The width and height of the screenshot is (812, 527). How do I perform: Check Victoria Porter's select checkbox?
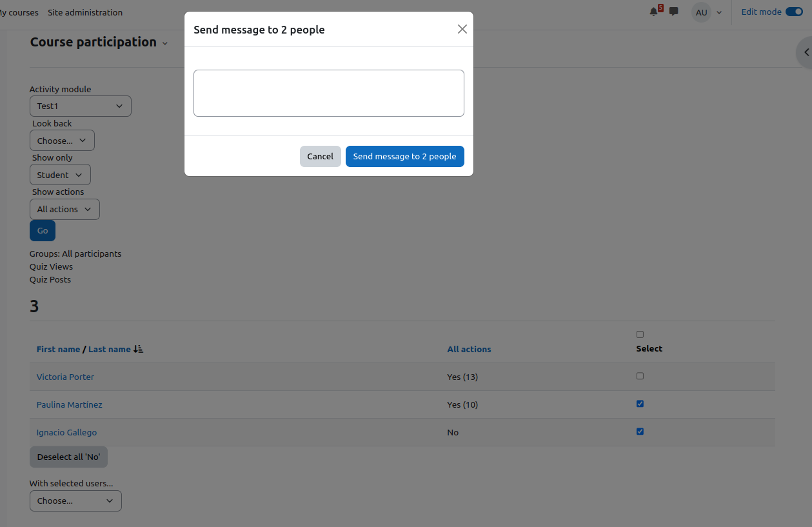(x=640, y=376)
